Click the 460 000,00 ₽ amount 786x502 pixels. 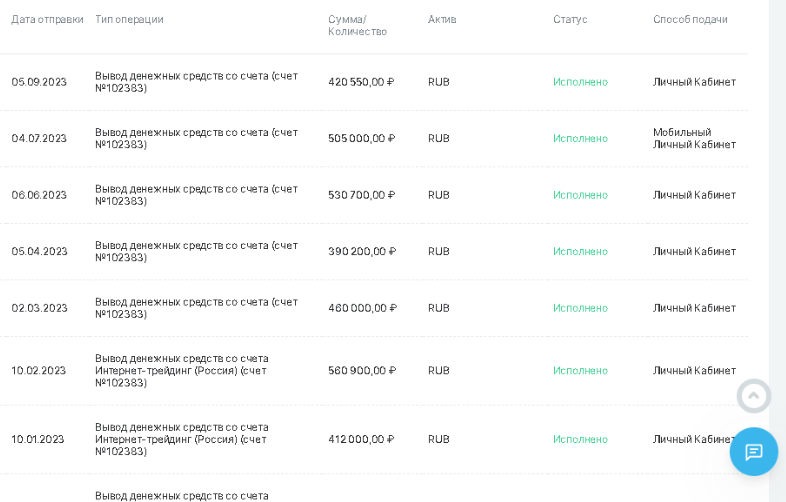tap(362, 308)
